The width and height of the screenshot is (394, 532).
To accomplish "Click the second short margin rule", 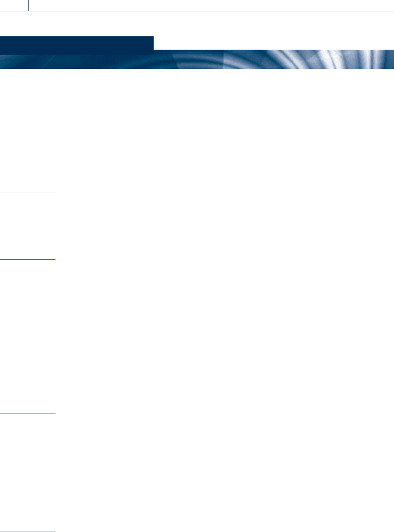I will [28, 192].
